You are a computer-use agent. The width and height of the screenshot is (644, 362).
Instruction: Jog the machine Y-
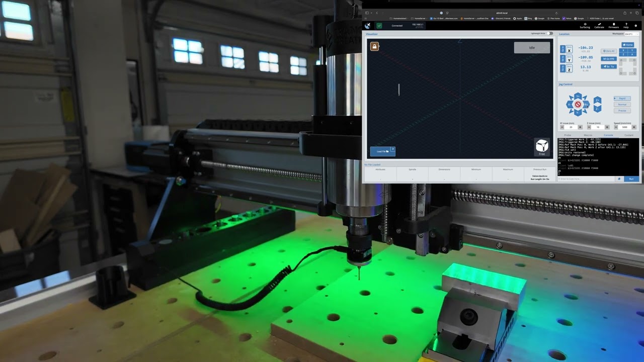click(578, 113)
